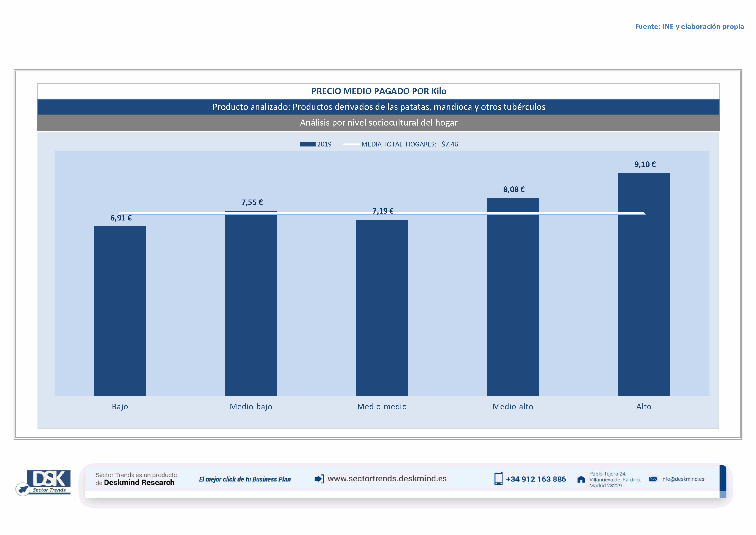The image size is (756, 535).
Task: Select the Medio-alto bar in chart
Action: pos(513,296)
